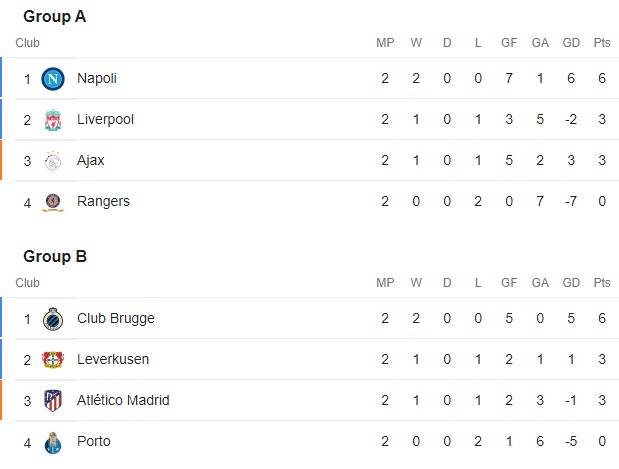Viewport: 619px width, 469px height.
Task: Select the Ajax team name
Action: point(91,160)
